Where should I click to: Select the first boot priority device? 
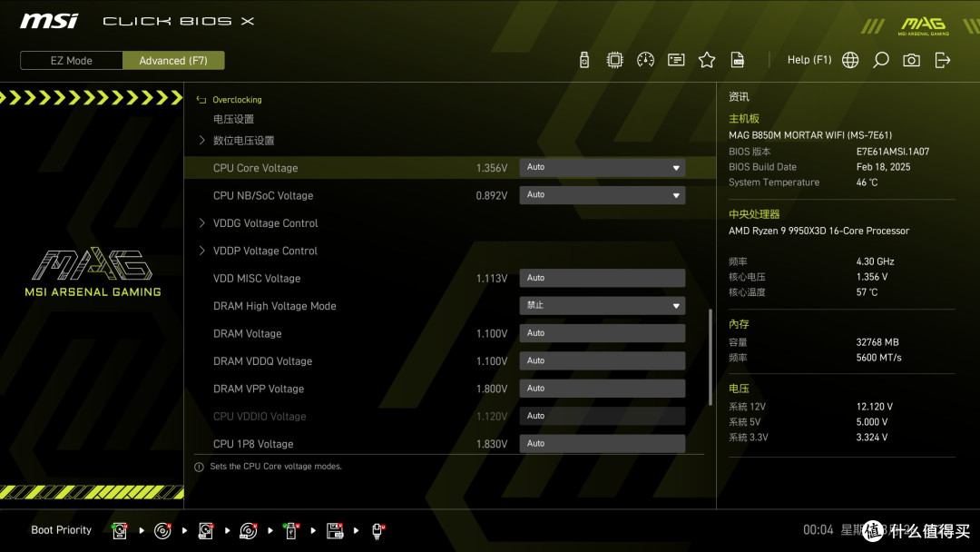pyautogui.click(x=120, y=531)
